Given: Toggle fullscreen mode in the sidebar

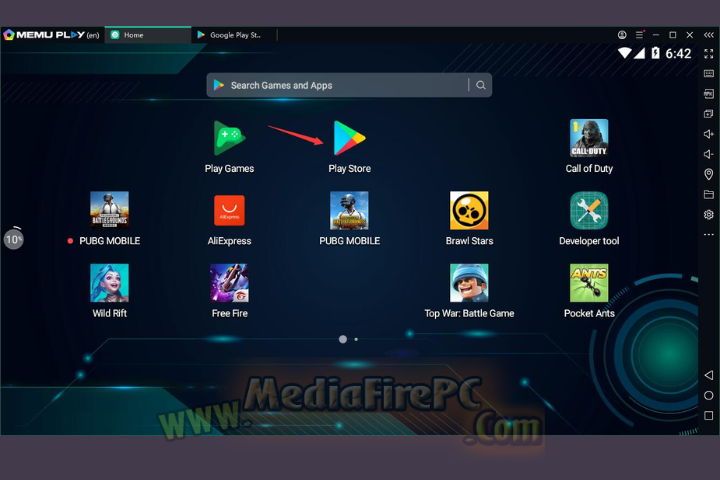Looking at the screenshot, I should [x=709, y=54].
